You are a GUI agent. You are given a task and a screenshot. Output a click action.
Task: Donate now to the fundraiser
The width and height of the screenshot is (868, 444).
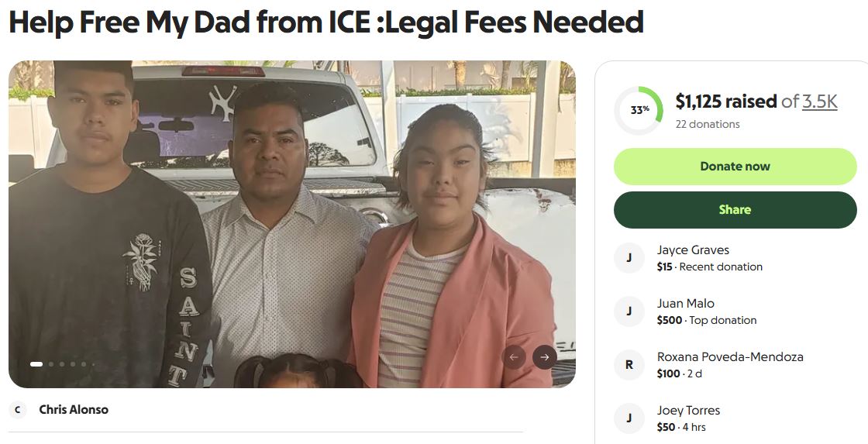[735, 167]
